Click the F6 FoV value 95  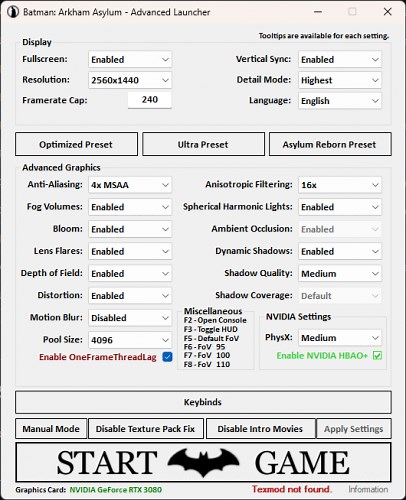pos(221,347)
